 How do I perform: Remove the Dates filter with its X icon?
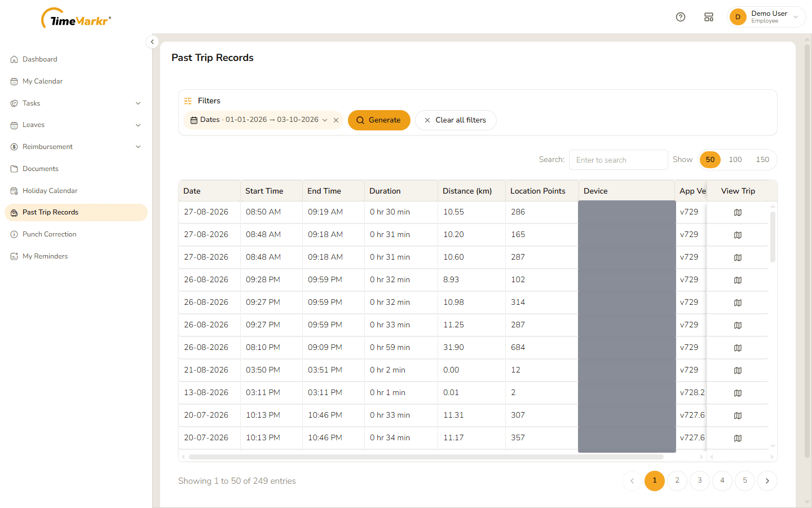[336, 120]
